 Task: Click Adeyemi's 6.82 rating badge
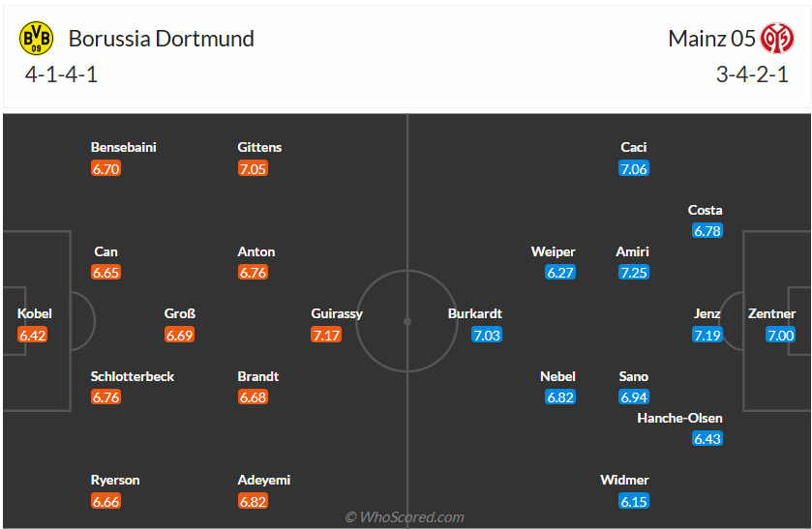tap(253, 501)
